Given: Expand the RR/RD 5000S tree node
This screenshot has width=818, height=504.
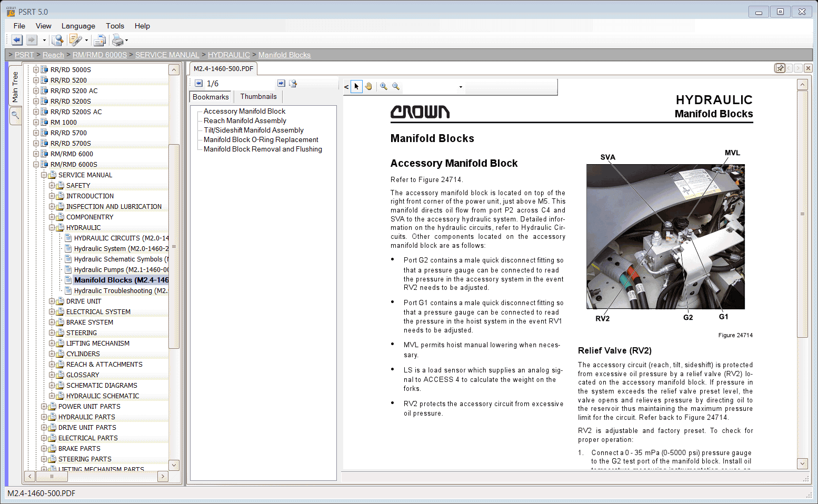Looking at the screenshot, I should tap(36, 69).
